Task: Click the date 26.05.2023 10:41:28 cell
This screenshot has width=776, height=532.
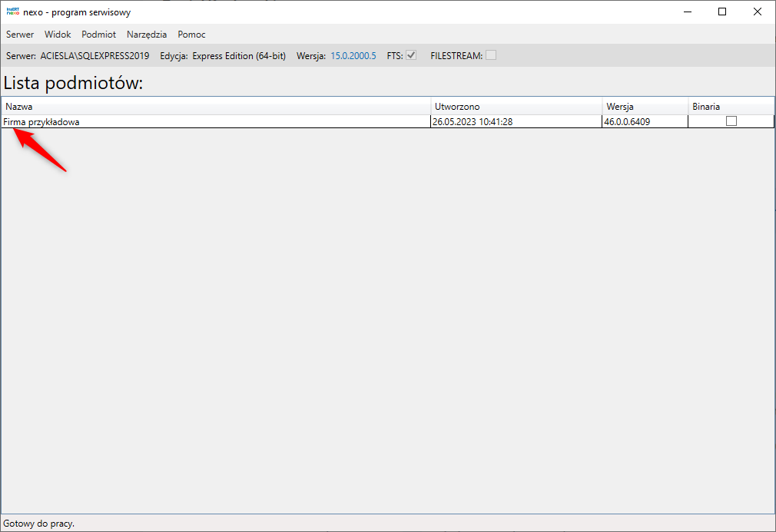Action: pos(516,121)
